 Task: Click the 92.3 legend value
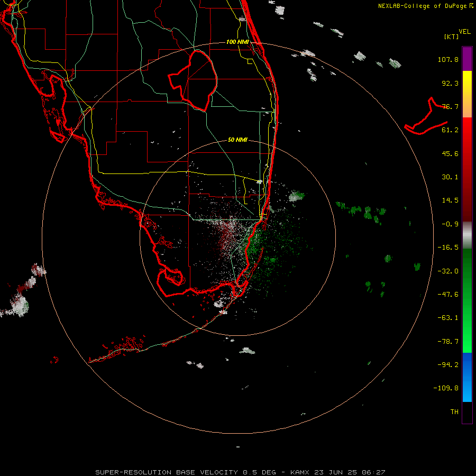450,83
